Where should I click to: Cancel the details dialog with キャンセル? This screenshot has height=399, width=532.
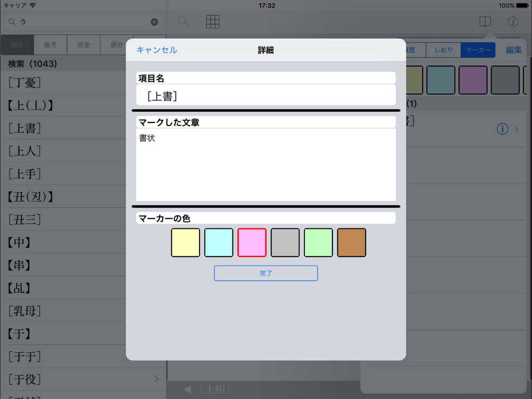click(x=157, y=50)
